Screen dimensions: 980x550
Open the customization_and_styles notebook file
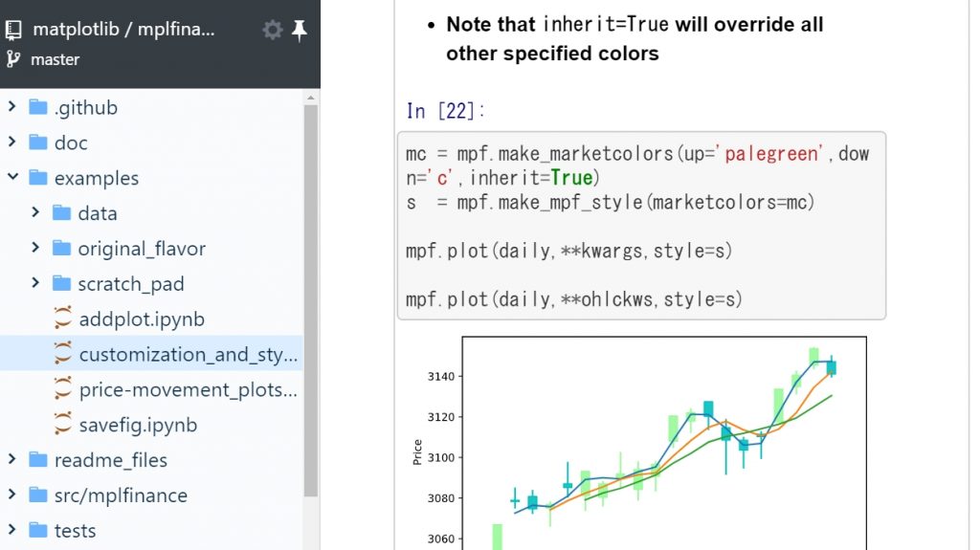tap(188, 355)
